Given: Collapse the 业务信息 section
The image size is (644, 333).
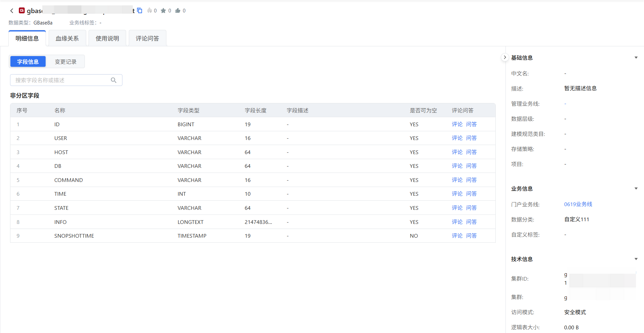Looking at the screenshot, I should tap(636, 189).
